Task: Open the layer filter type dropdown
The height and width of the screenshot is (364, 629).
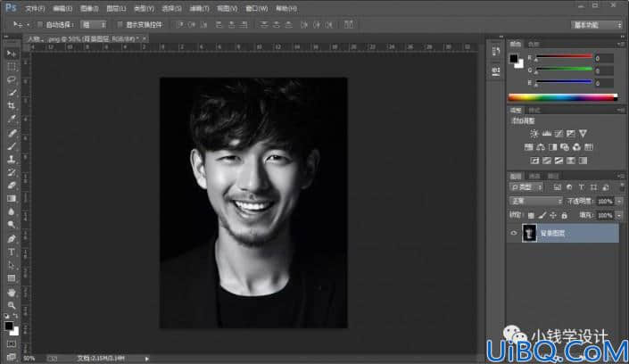Action: coord(526,187)
